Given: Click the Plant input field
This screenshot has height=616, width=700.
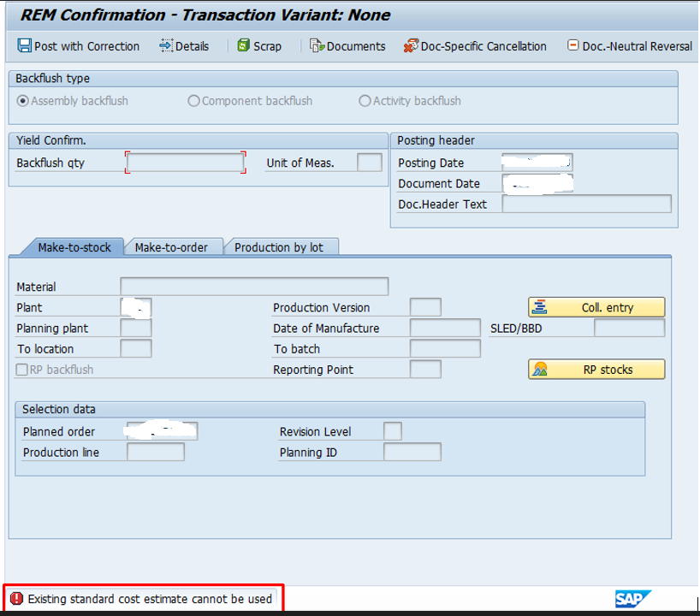Looking at the screenshot, I should pos(136,307).
